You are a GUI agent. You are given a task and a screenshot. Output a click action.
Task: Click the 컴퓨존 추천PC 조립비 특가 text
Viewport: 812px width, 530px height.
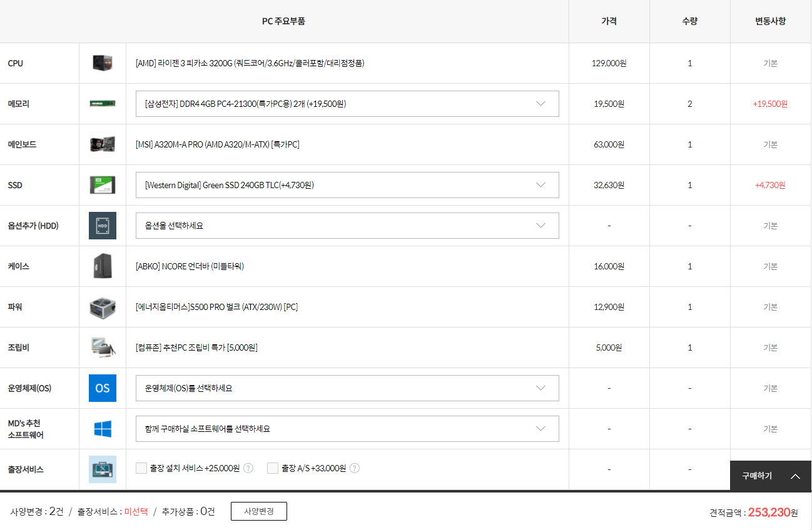pos(196,347)
